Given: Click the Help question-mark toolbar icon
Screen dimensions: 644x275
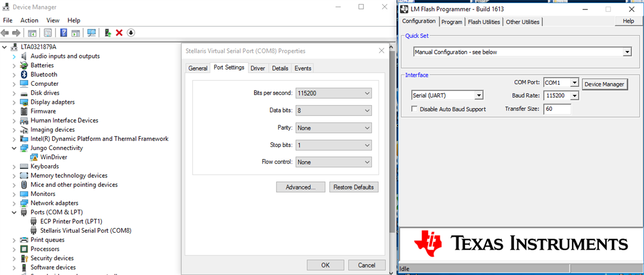Looking at the screenshot, I should tap(63, 32).
